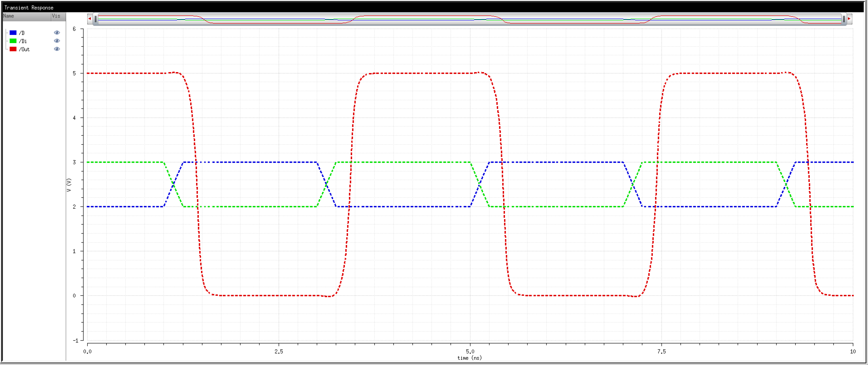The image size is (868, 365).
Task: Click the time (ns) axis label
Action: pos(469,358)
